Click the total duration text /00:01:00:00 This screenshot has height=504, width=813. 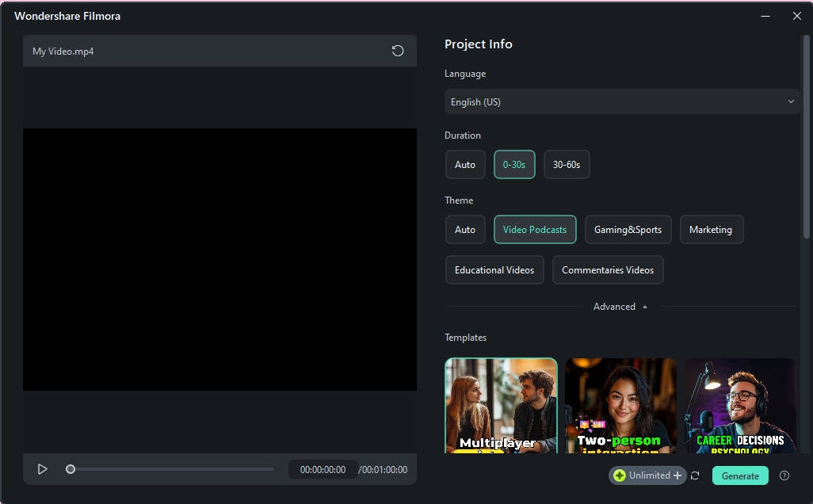(384, 470)
